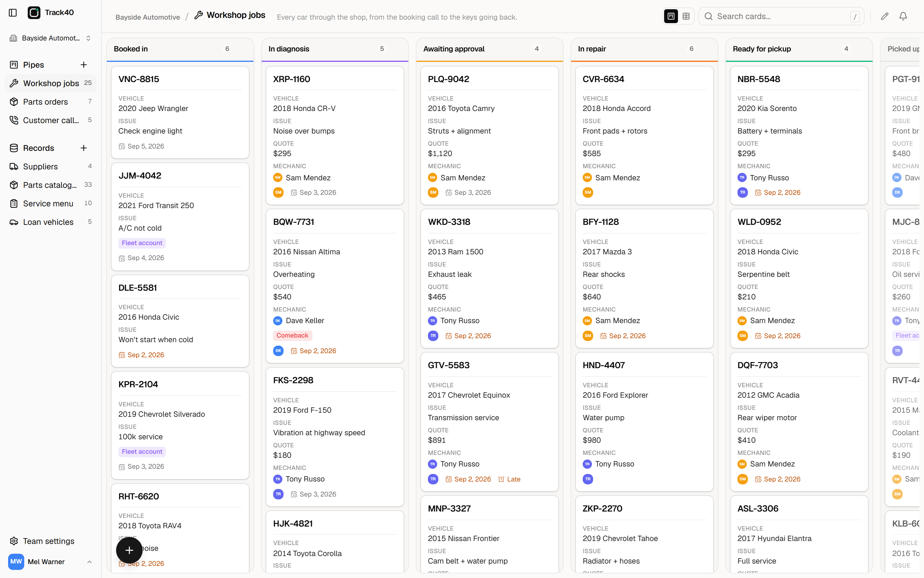The image size is (924, 578).
Task: Open card BQW-7731
Action: click(335, 286)
